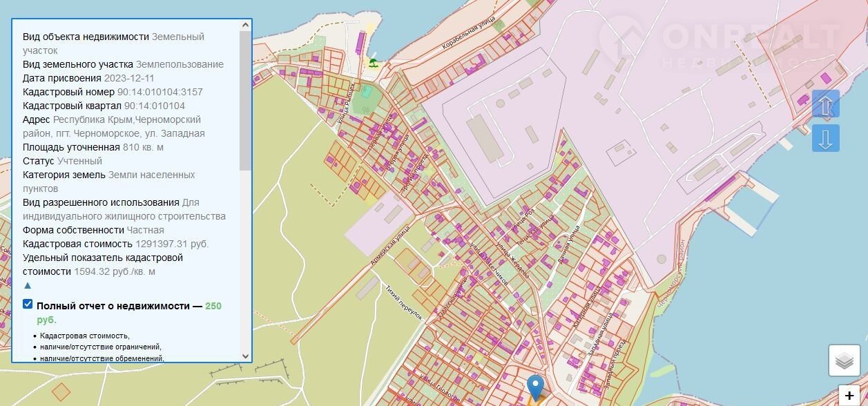Open the map layers switcher
Image resolution: width=868 pixels, height=406 pixels.
pyautogui.click(x=844, y=360)
